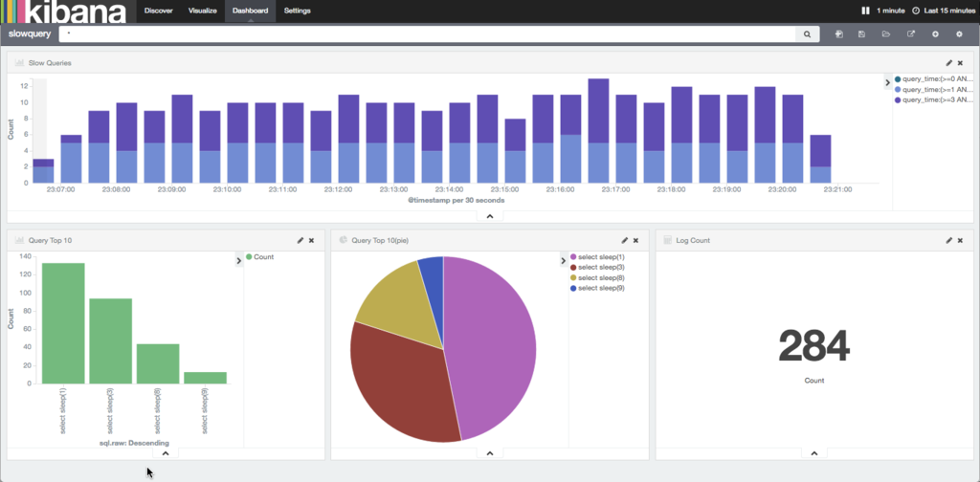Click the query_time:(>=3 legend color dot

[898, 99]
